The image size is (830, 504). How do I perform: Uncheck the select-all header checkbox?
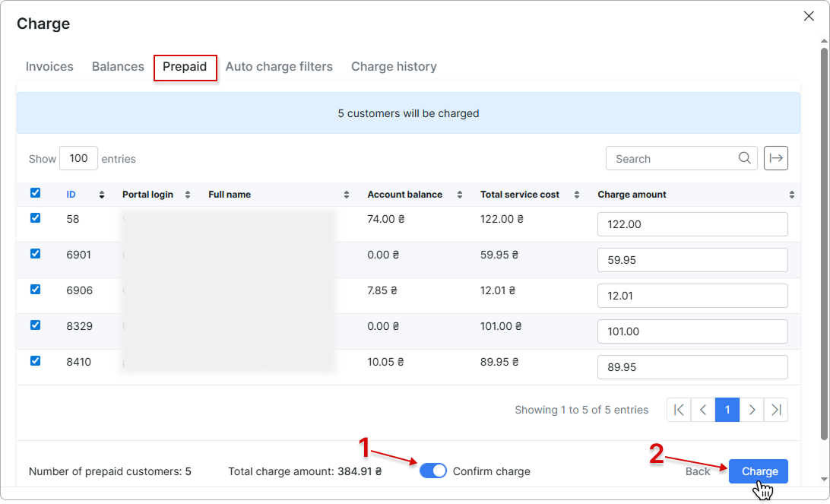click(35, 193)
